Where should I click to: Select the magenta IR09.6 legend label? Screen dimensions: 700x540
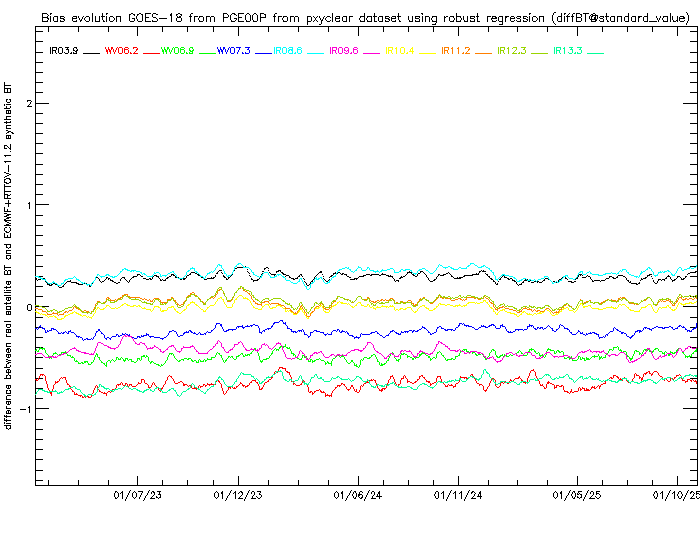tap(344, 50)
